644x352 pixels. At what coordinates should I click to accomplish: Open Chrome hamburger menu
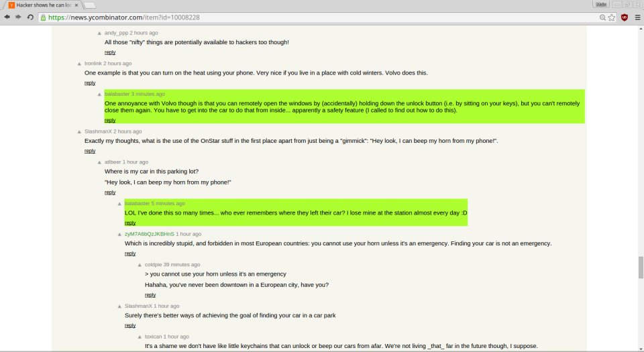coord(637,17)
